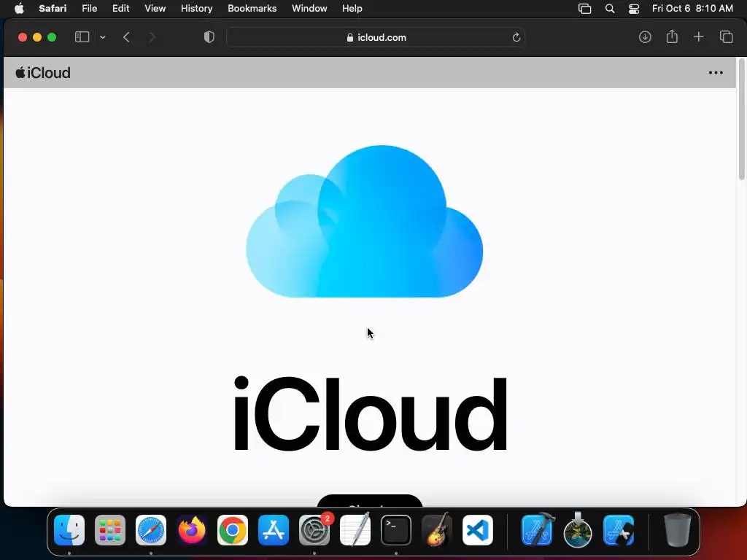This screenshot has width=747, height=560.
Task: Go back to the previous page
Action: 126,37
